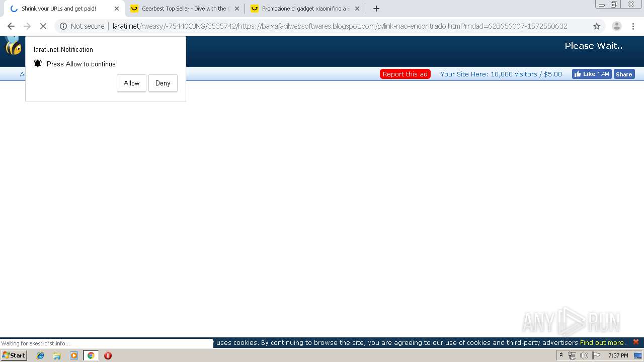Click the red 'Report this ad' button

click(x=405, y=74)
